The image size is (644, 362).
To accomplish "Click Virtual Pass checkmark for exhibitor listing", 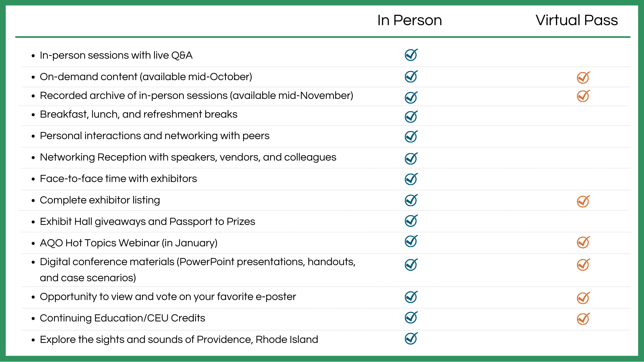I will pos(583,201).
